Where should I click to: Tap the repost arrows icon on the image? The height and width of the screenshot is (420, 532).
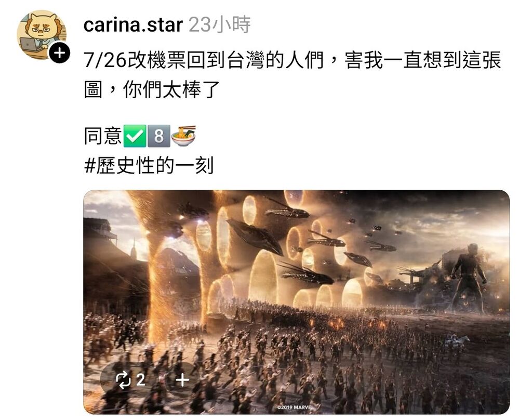(123, 380)
